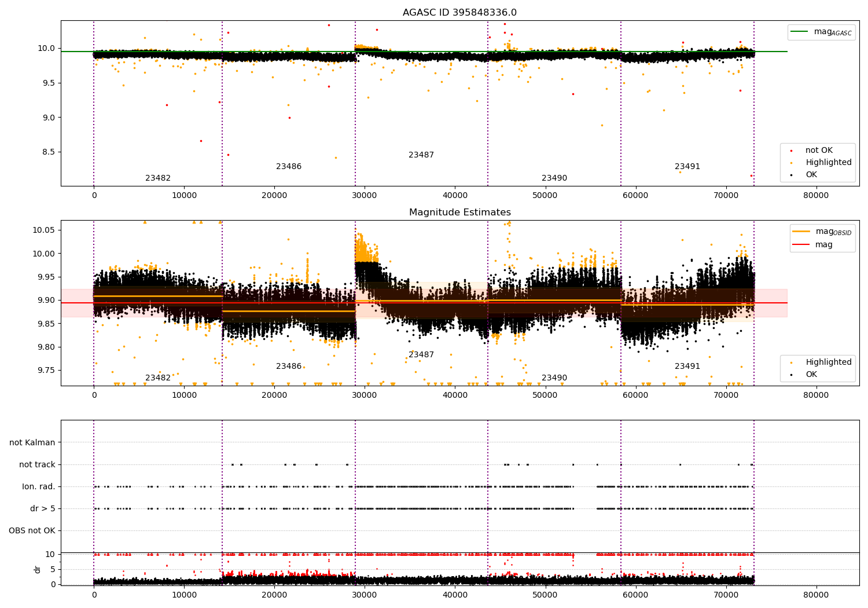The image size is (868, 608).
Task: Click OBSID label 23487 in top plot
Action: coord(421,155)
